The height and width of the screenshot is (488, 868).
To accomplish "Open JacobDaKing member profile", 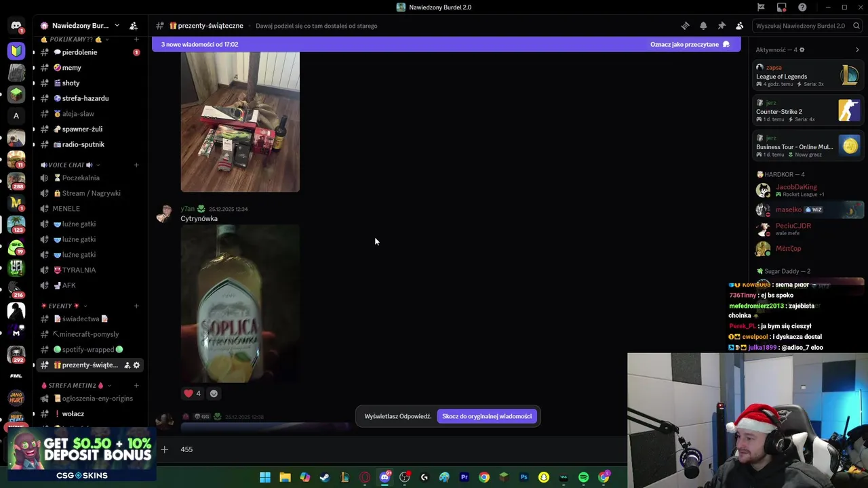I will pyautogui.click(x=808, y=190).
